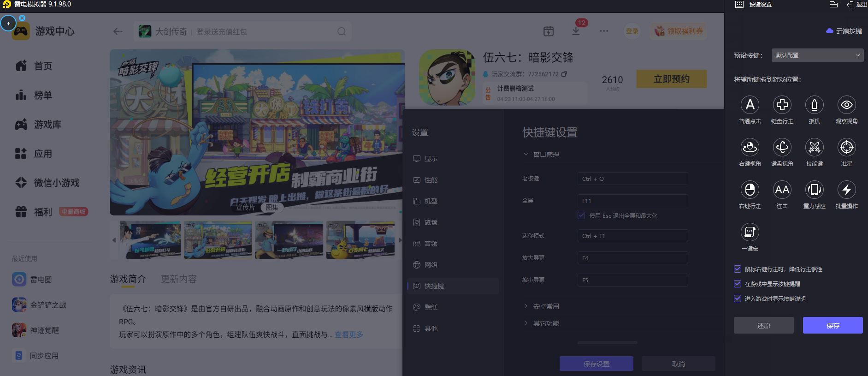Switch to the 游戏简介 tab

128,279
